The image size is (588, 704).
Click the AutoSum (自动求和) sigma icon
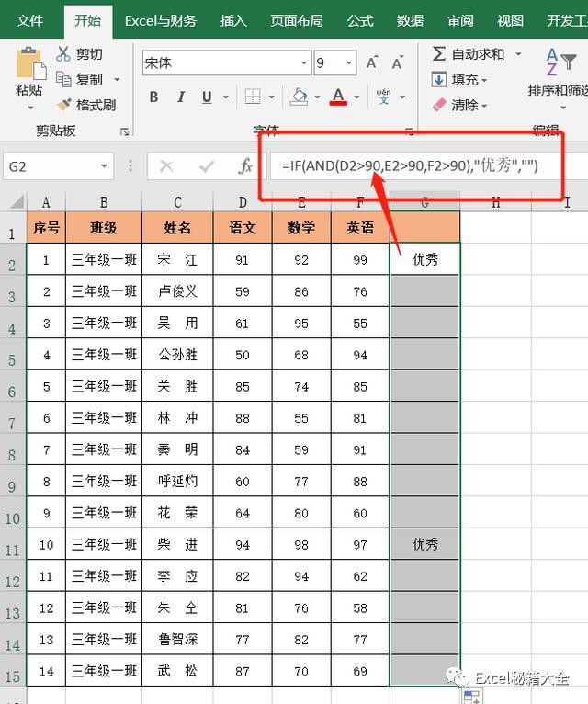pos(440,54)
